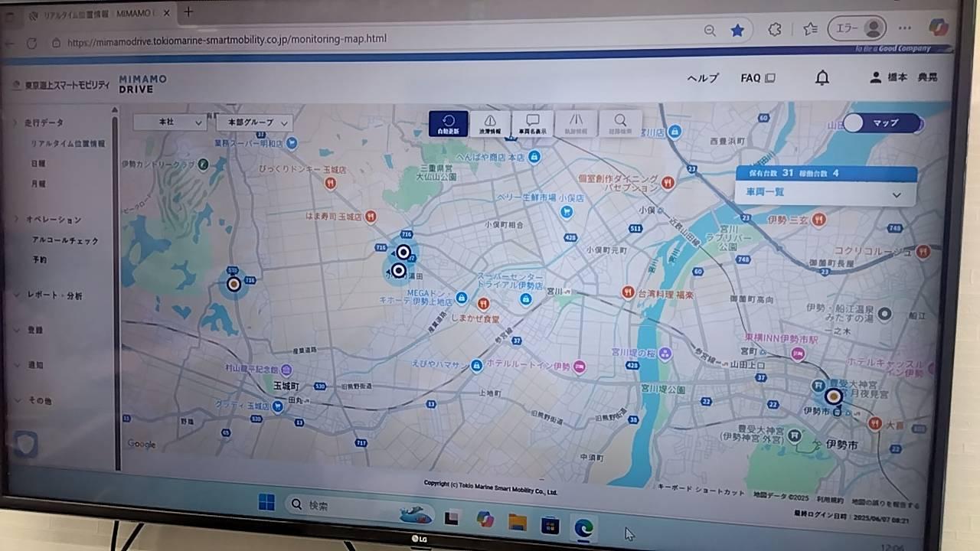The image size is (980, 551).
Task: Click the shield icon at the sidebar bottom
Action: (x=26, y=444)
